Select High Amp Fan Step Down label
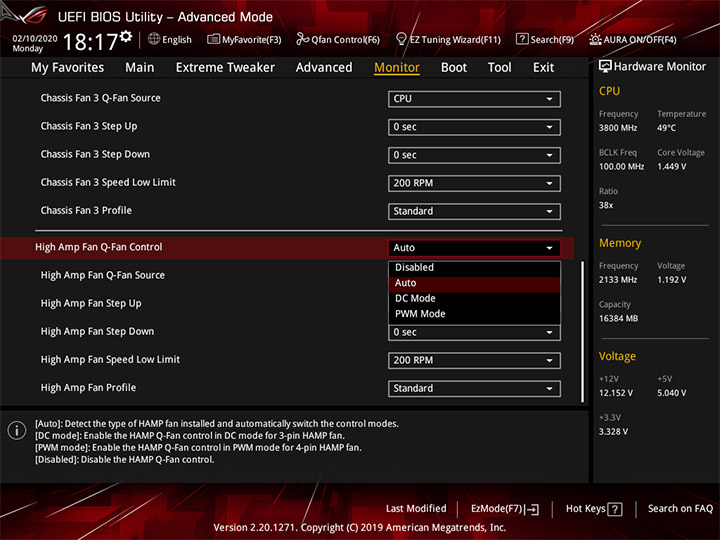 tap(97, 332)
